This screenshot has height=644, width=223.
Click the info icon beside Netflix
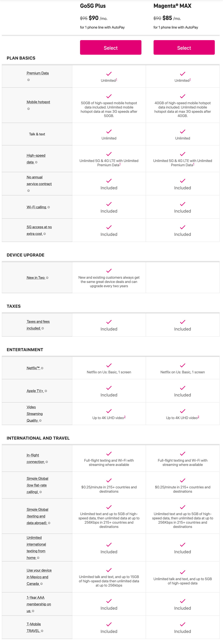[42, 368]
